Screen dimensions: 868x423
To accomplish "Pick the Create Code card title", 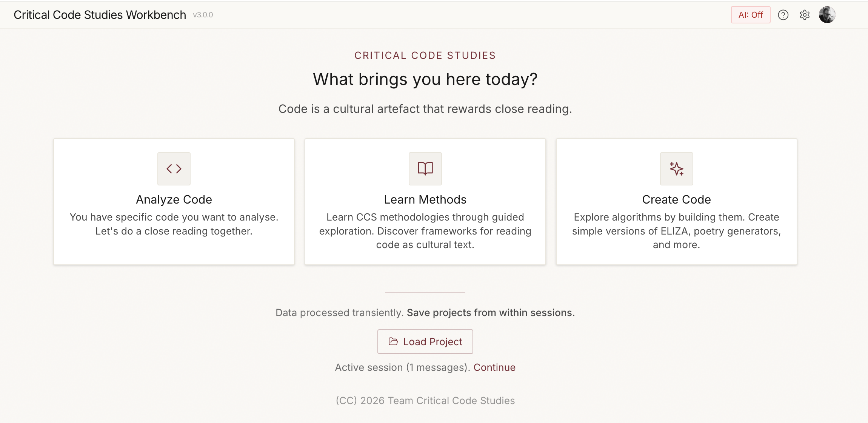I will point(677,199).
